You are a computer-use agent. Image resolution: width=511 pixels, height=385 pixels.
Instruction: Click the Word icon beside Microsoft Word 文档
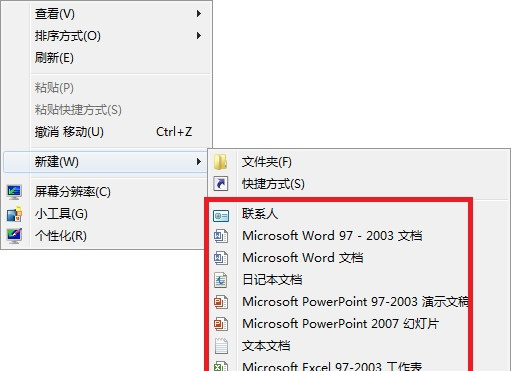pyautogui.click(x=221, y=258)
